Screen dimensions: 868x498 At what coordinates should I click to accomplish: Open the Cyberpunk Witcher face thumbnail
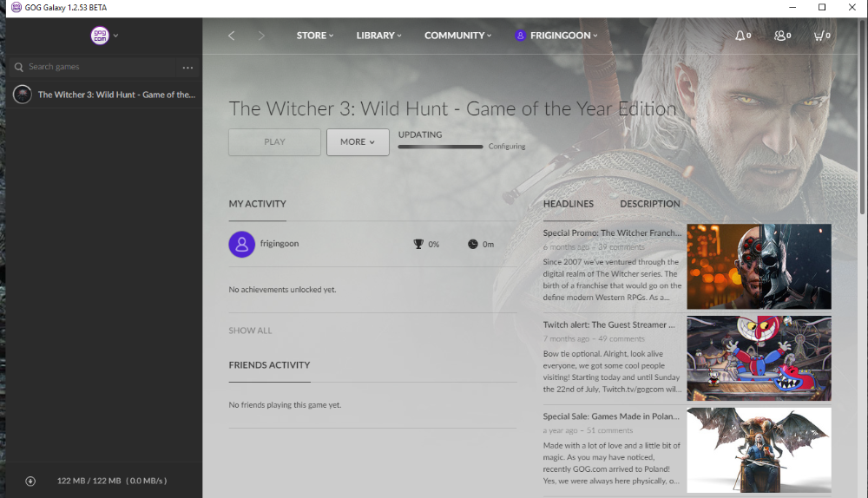(759, 266)
